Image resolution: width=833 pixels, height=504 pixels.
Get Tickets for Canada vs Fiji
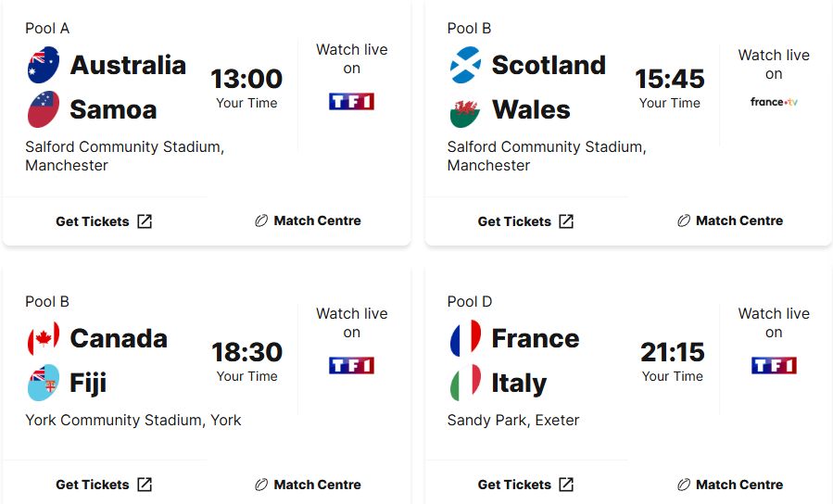click(x=104, y=485)
